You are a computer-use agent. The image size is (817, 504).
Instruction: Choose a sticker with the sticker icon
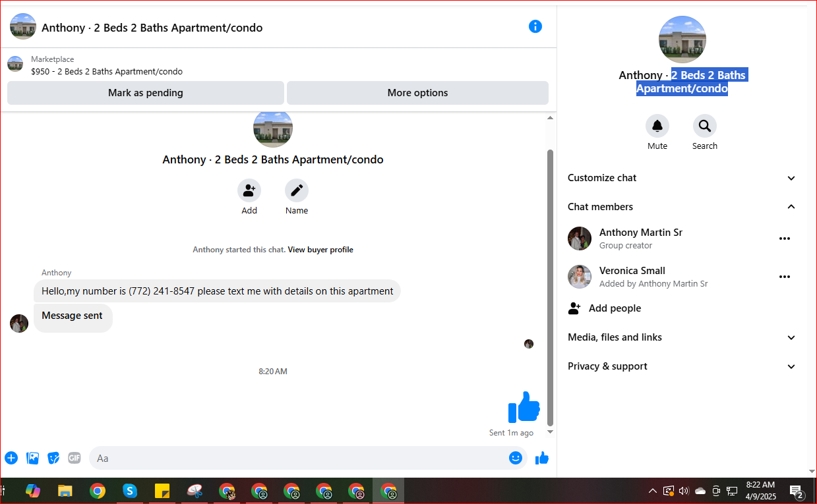click(x=53, y=458)
